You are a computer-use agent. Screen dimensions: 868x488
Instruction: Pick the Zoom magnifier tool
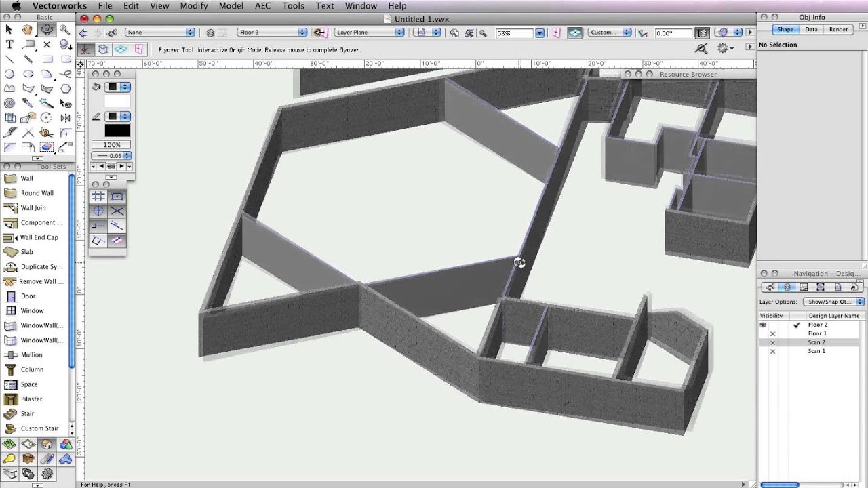pos(65,29)
